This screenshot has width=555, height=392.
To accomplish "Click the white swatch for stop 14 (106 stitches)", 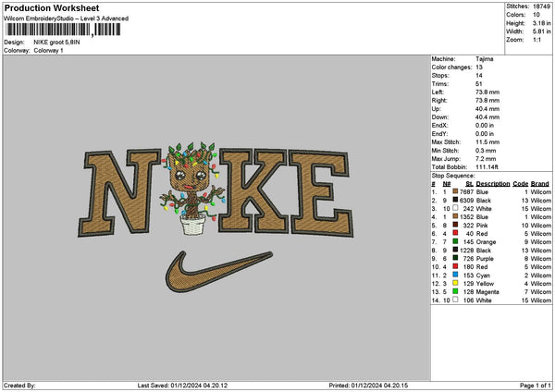I will (455, 300).
